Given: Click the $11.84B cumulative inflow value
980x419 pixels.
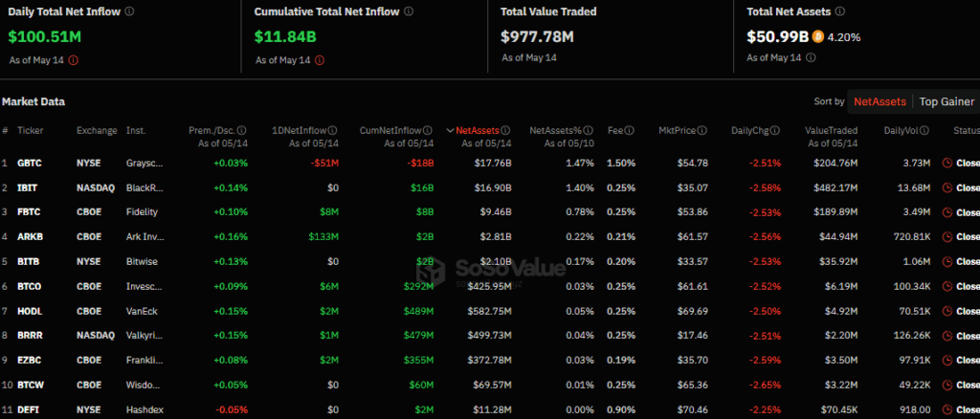Looking at the screenshot, I should [x=285, y=36].
